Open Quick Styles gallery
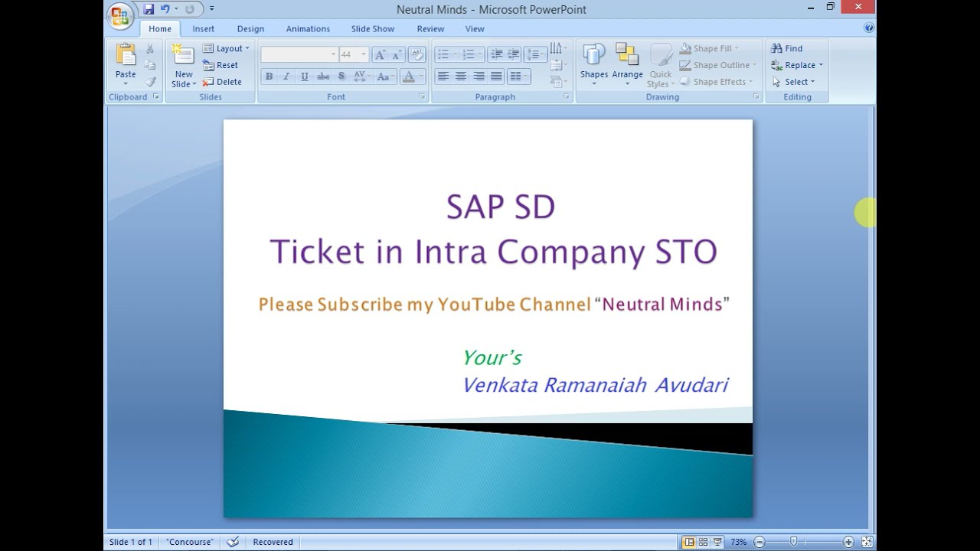The height and width of the screenshot is (551, 980). coord(660,66)
